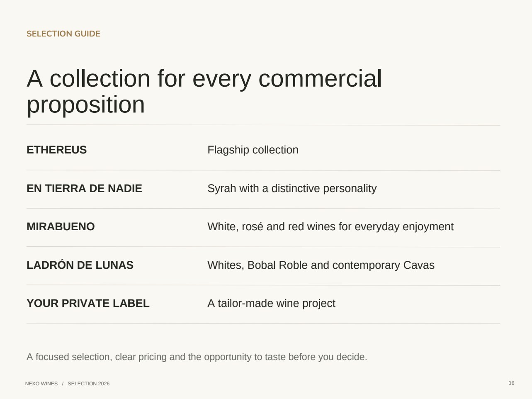Click the 'LADRÓN DE LUNAS' collection name
The image size is (532, 399).
[80, 265]
